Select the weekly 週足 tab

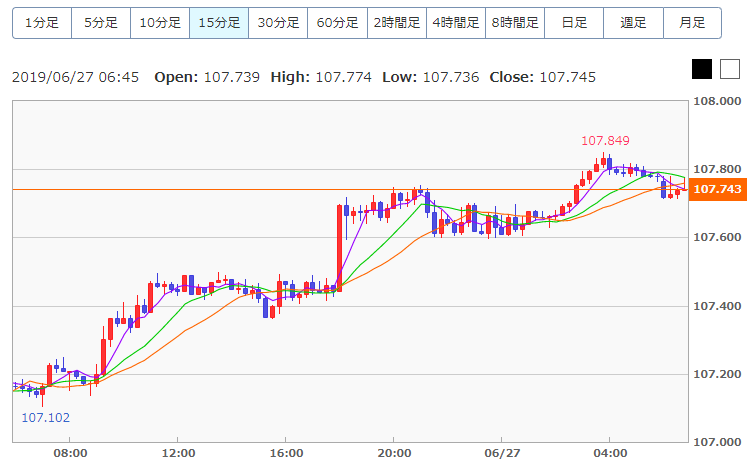point(633,23)
